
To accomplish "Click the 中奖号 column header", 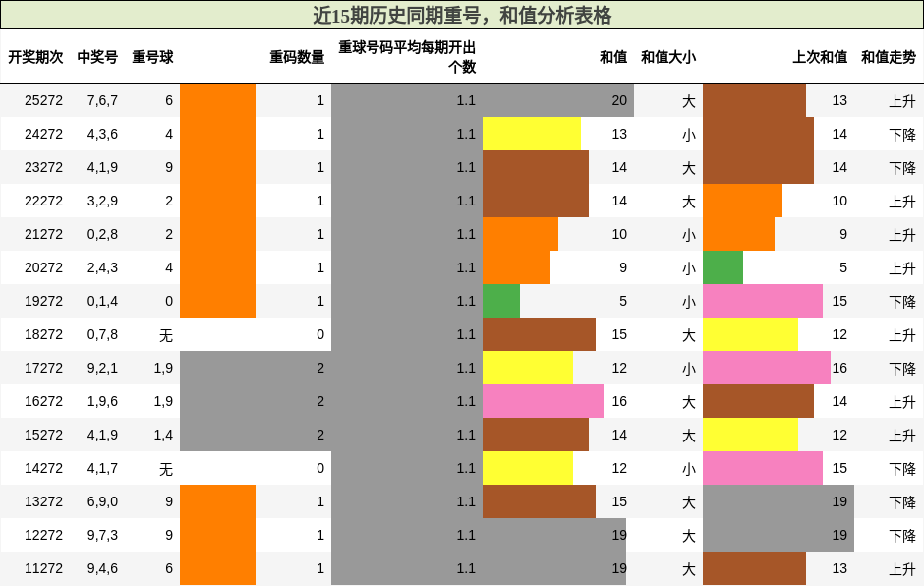I will click(x=97, y=57).
